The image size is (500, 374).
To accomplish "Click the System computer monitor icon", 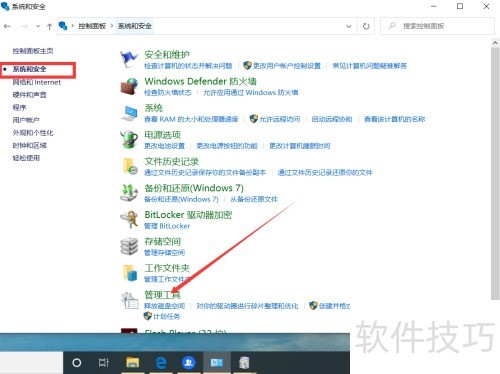I will (x=129, y=113).
